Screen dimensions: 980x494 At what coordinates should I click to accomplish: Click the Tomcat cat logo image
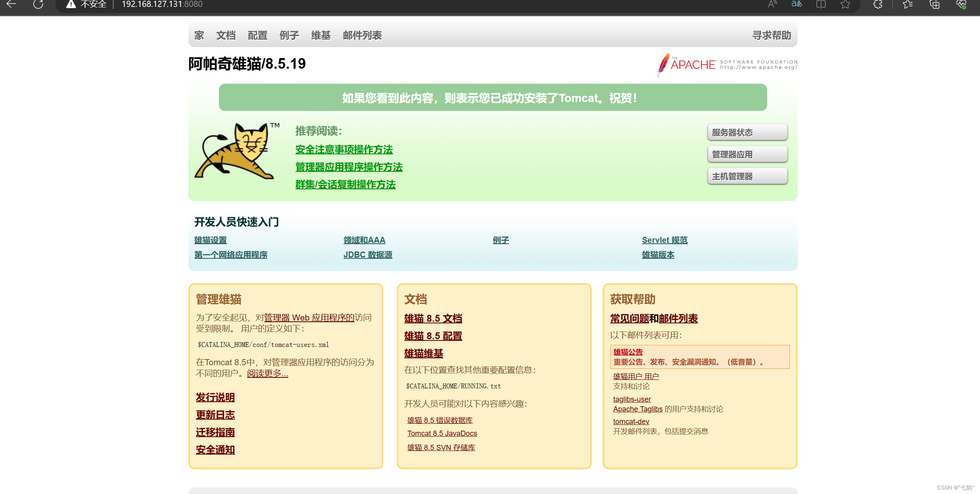pyautogui.click(x=236, y=151)
